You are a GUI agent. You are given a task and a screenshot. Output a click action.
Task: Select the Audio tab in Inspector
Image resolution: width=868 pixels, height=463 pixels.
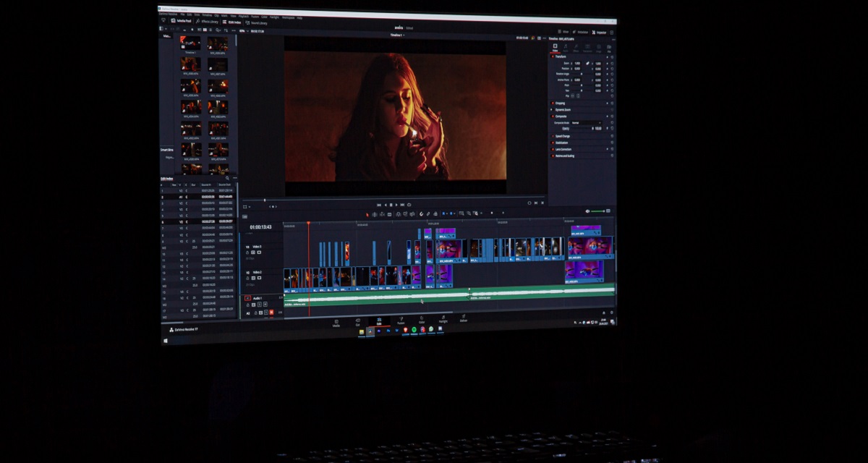click(566, 48)
